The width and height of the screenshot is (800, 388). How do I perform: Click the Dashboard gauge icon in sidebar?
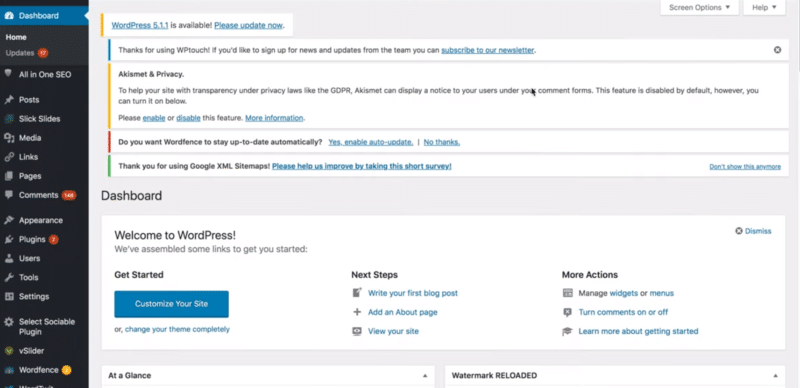pyautogui.click(x=9, y=16)
